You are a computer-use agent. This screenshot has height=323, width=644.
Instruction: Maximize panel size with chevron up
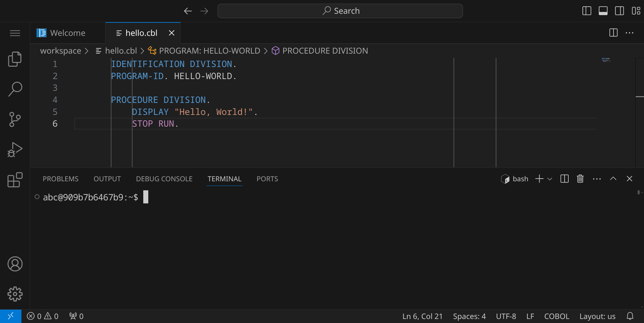tap(613, 179)
